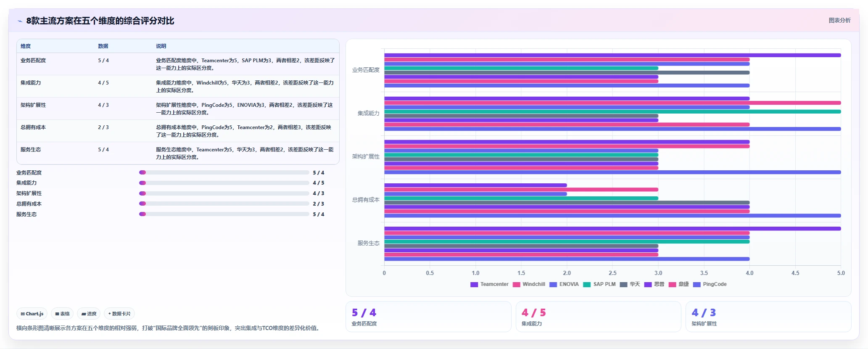The image size is (868, 349).
Task: Click the 架构扩展性 progress bar
Action: click(224, 193)
